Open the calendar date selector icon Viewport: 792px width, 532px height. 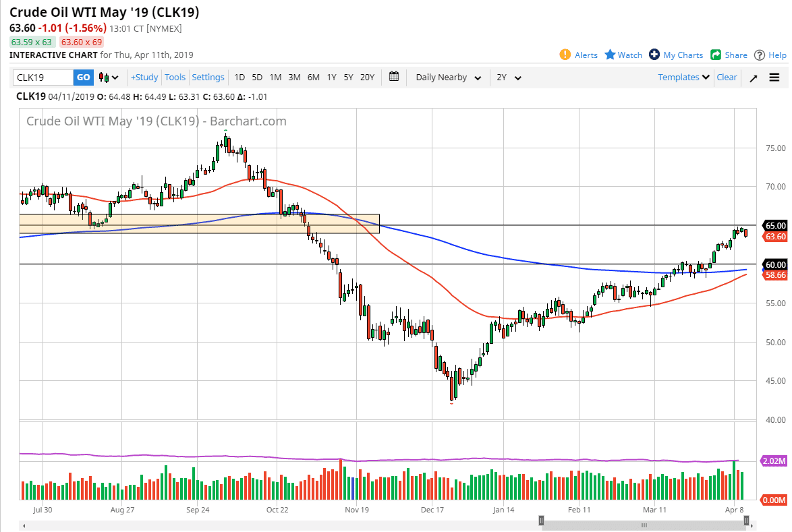click(x=394, y=77)
